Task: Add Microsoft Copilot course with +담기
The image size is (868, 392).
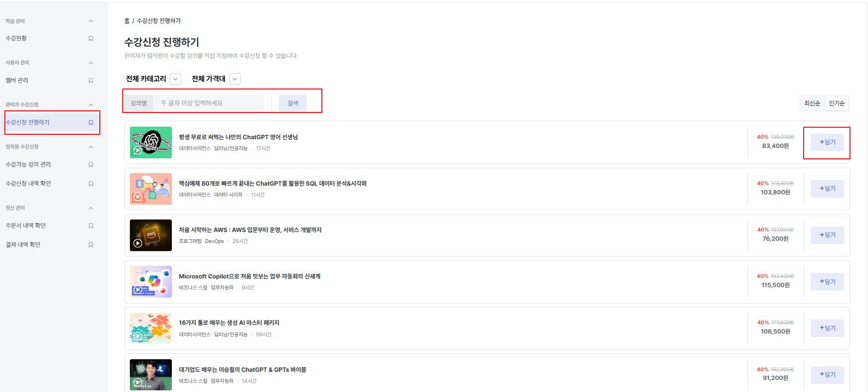Action: coord(827,282)
